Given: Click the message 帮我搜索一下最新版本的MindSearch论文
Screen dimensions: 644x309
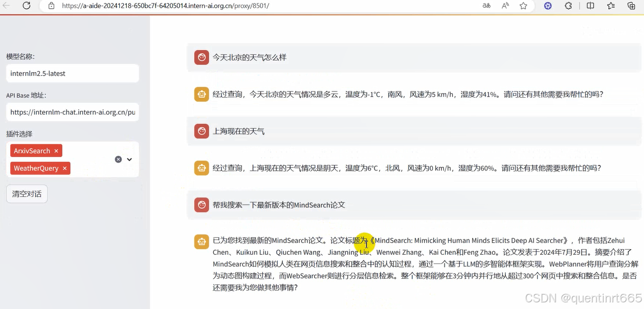Looking at the screenshot, I should 279,205.
